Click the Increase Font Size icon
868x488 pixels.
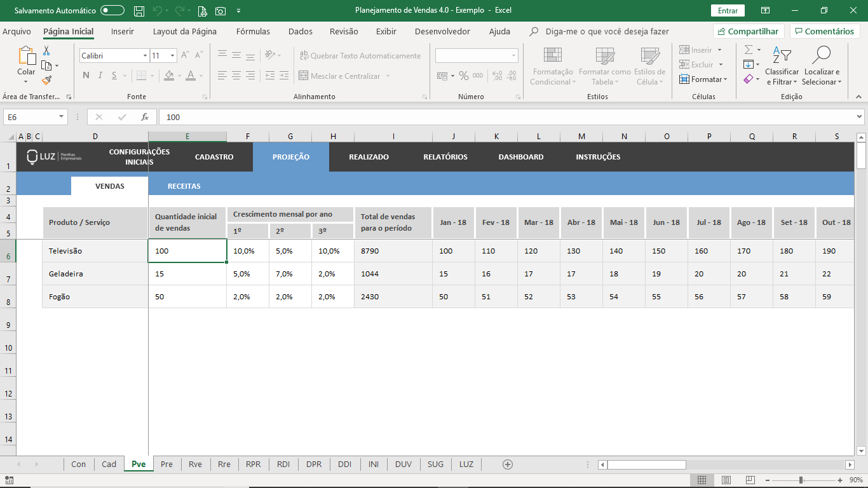point(185,56)
